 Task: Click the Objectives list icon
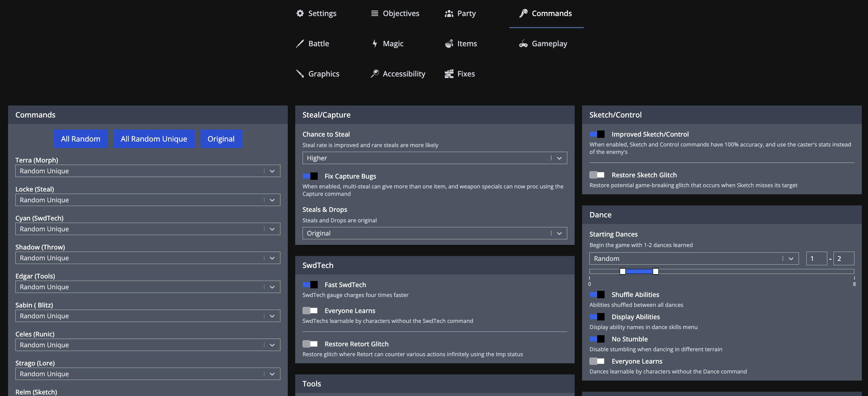tap(374, 13)
